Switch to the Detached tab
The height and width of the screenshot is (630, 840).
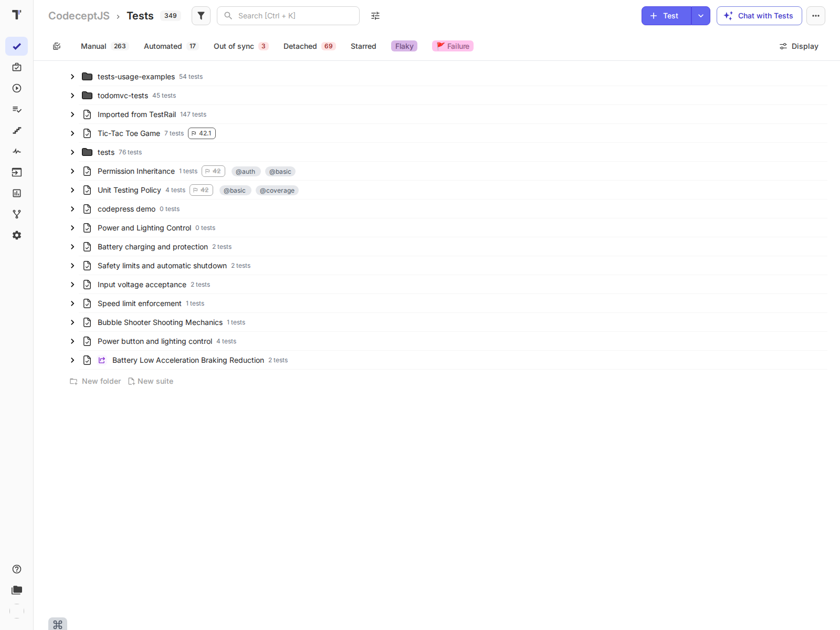pyautogui.click(x=309, y=46)
